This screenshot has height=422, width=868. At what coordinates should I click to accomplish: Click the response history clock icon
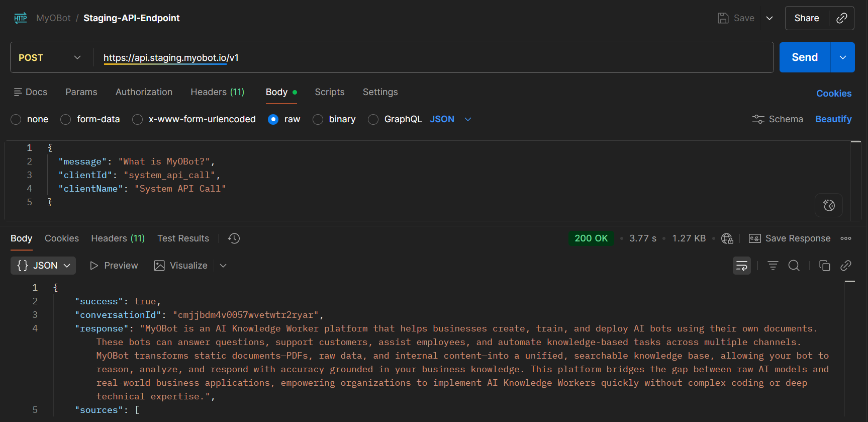click(234, 238)
